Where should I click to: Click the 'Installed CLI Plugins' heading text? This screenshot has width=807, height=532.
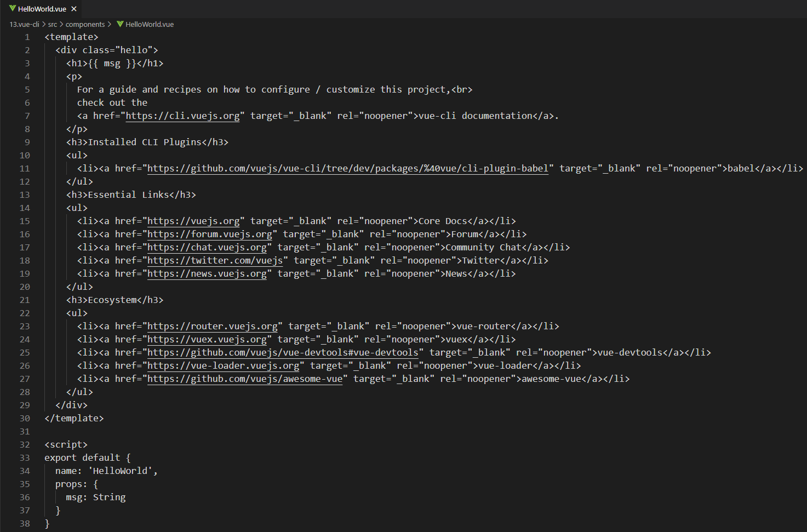coord(145,142)
